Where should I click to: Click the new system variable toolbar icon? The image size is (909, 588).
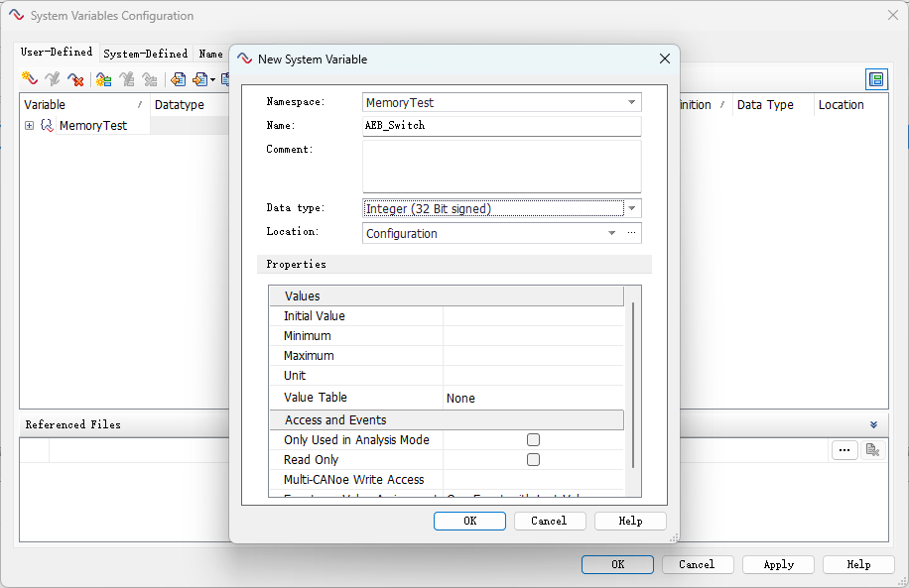point(30,79)
